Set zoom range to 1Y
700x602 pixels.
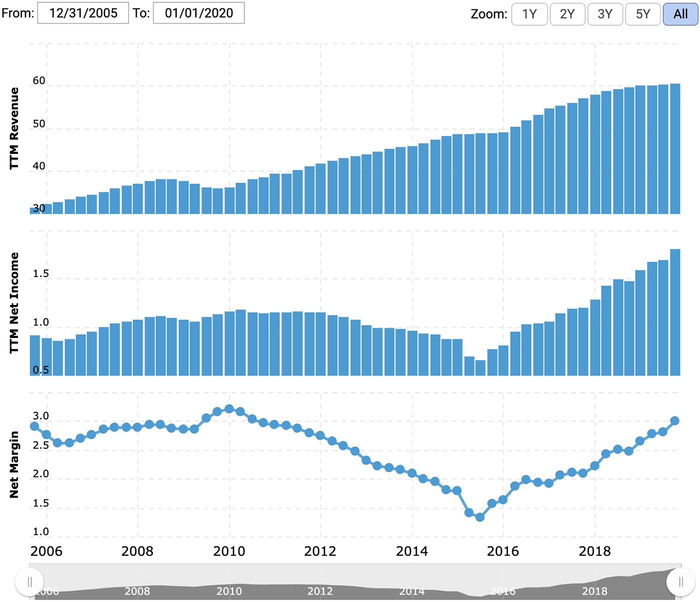pos(529,14)
